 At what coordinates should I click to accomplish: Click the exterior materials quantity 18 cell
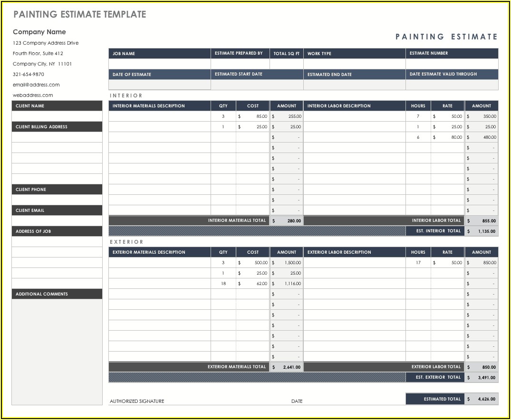223,284
